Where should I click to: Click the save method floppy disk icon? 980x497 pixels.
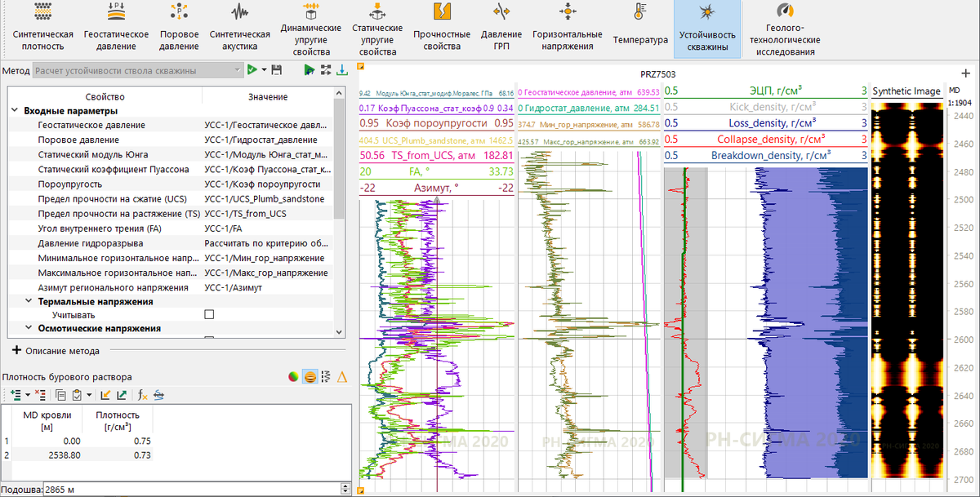277,71
